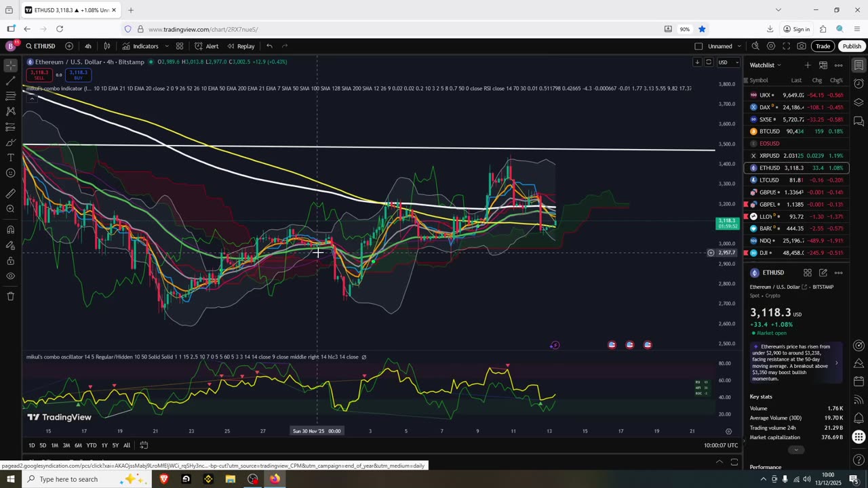Viewport: 868px width, 488px height.
Task: Open ETHUSD panel three-dots menu
Action: tap(838, 272)
